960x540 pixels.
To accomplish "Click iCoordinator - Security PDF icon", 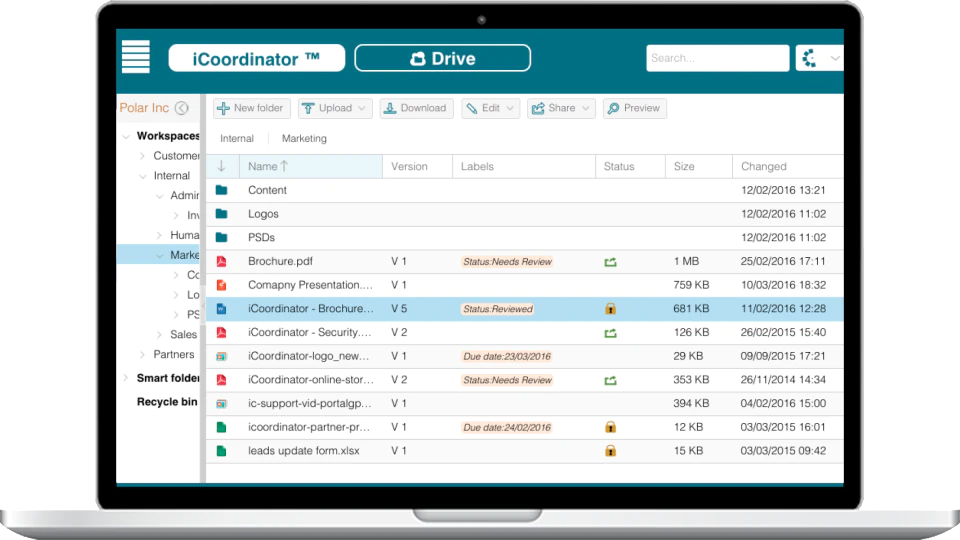I will (x=222, y=332).
